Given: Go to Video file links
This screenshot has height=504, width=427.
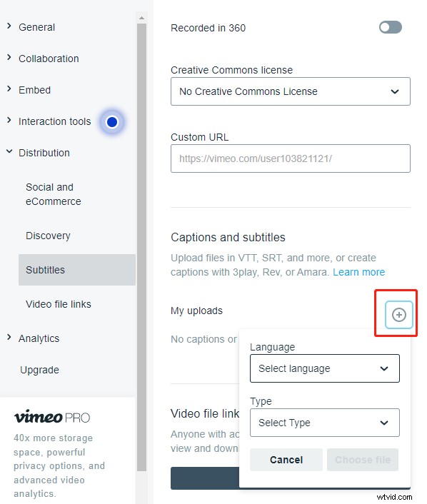Looking at the screenshot, I should coord(59,304).
